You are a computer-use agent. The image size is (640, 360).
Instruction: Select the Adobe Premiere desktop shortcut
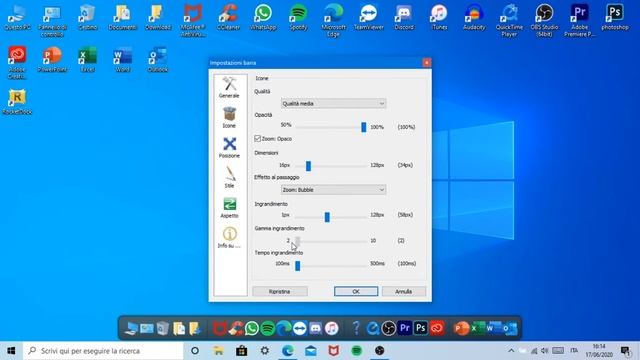579,20
